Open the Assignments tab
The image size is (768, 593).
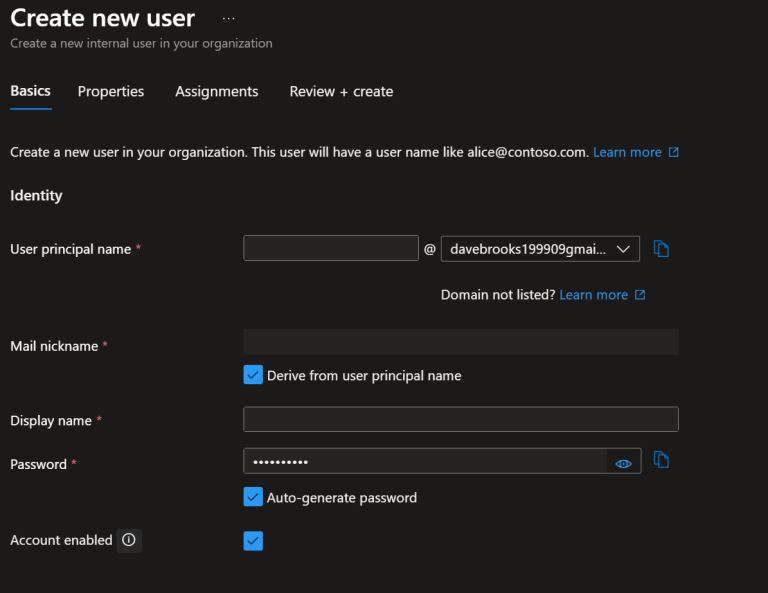216,91
